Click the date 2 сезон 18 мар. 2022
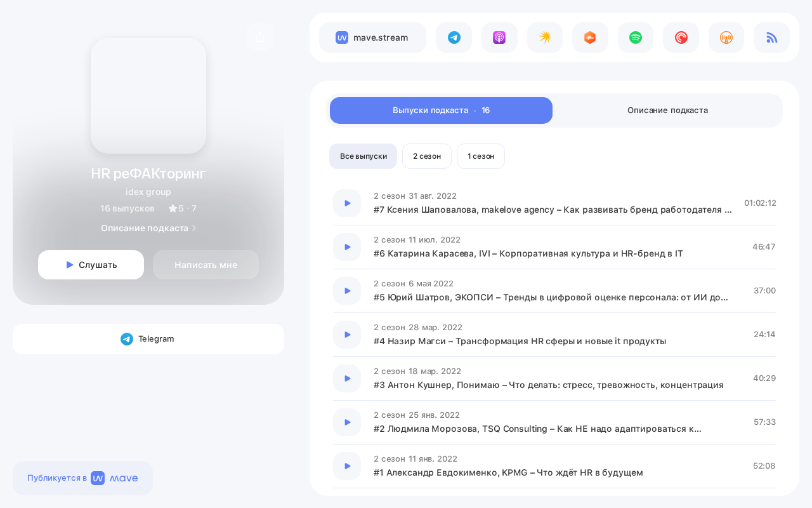812x508 pixels. tap(417, 371)
